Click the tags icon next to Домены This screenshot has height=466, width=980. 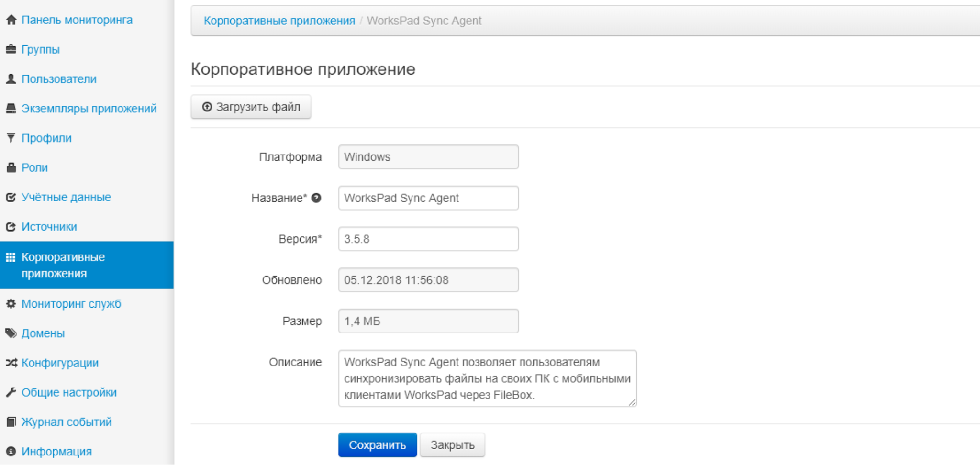pyautogui.click(x=11, y=333)
